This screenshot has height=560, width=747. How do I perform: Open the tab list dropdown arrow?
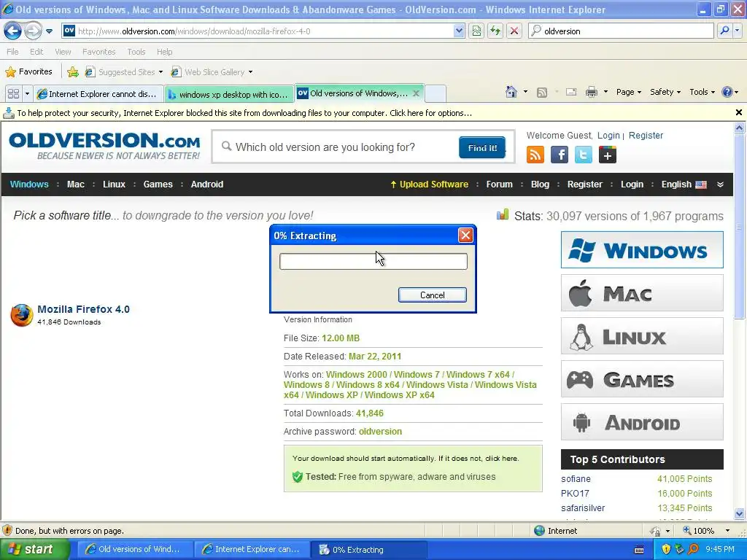(27, 93)
